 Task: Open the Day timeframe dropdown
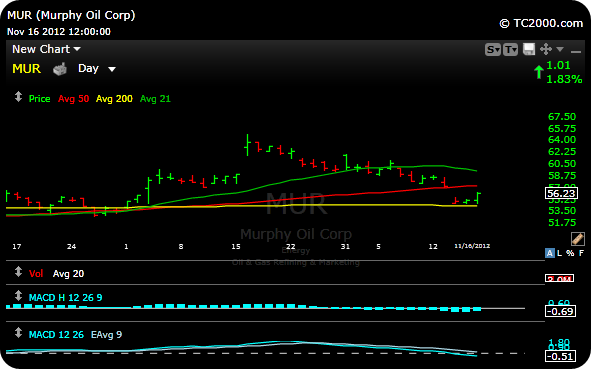96,69
